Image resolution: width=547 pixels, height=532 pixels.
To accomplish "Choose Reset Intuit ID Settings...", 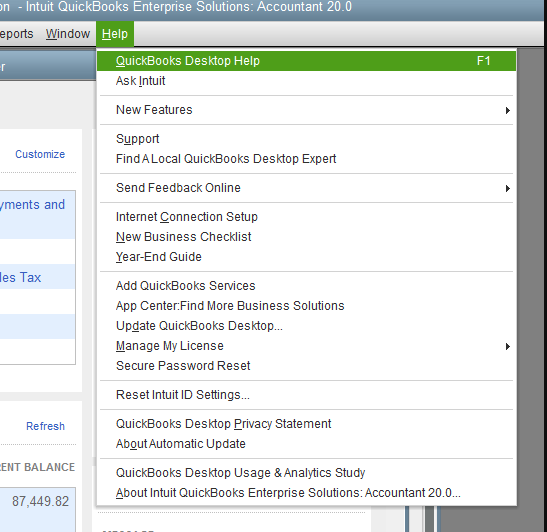I will click(x=306, y=395).
